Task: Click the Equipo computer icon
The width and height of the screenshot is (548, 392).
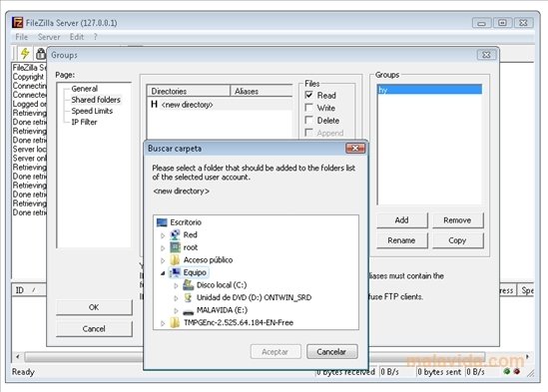Action: pyautogui.click(x=175, y=272)
